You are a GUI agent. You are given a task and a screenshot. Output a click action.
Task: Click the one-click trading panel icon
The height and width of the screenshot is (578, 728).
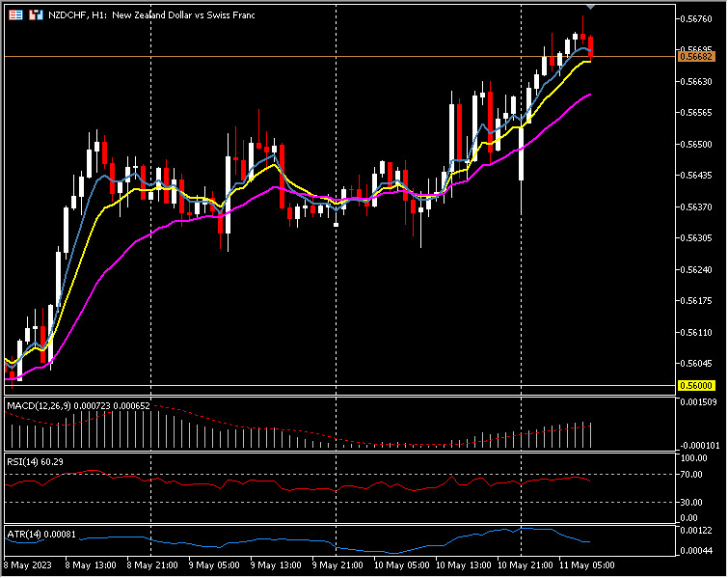point(36,15)
